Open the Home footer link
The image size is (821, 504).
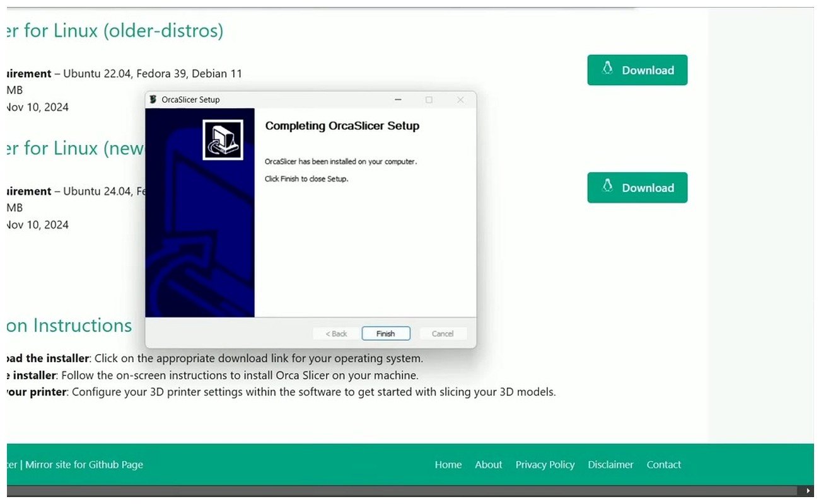click(448, 464)
